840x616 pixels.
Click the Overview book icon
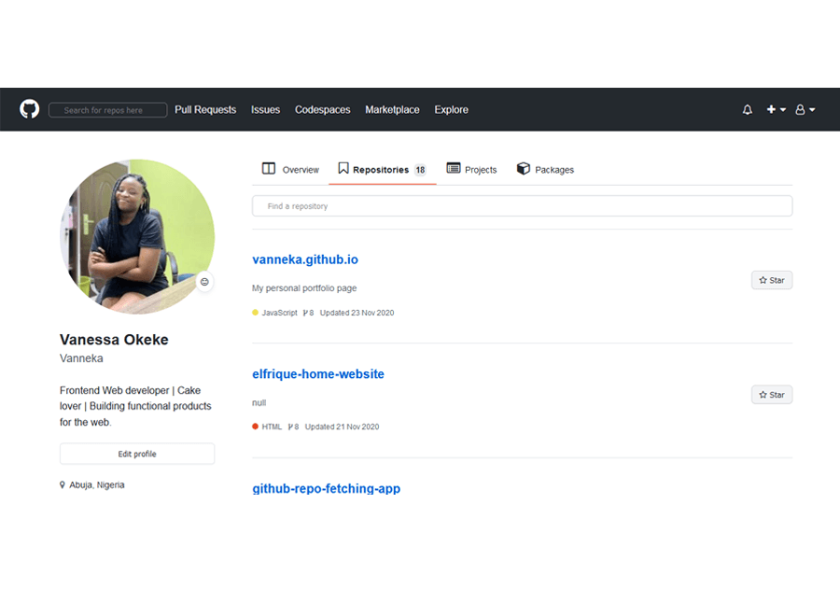[x=269, y=169]
